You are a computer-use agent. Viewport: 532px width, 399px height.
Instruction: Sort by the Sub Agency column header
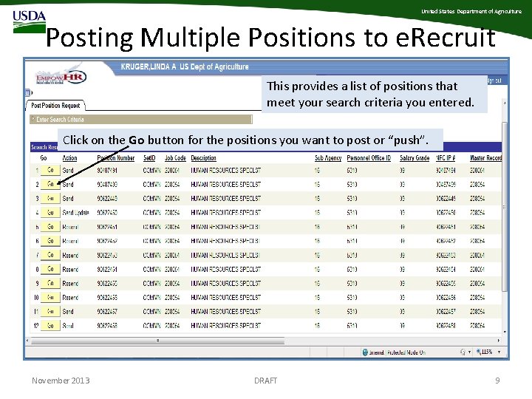(328, 158)
